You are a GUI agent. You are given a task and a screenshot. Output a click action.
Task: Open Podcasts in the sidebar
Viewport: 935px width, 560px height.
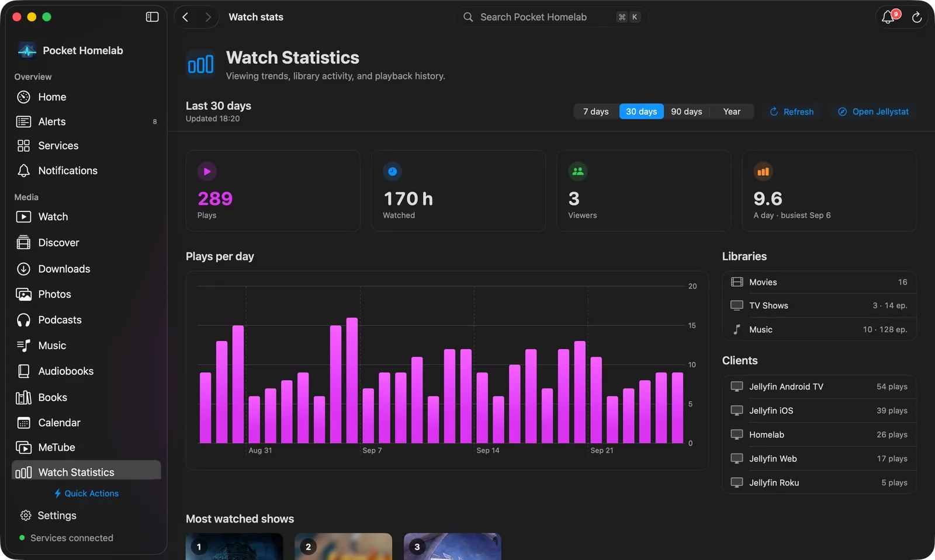point(86,320)
